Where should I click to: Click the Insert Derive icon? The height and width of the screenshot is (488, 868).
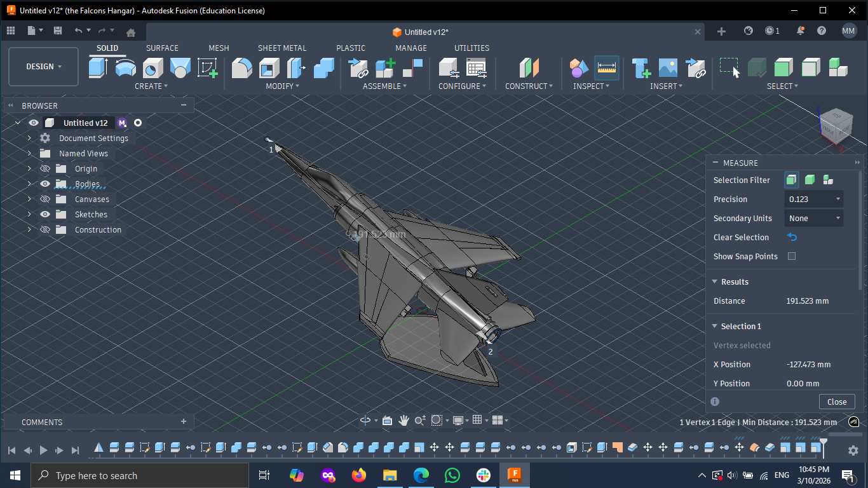coord(696,67)
